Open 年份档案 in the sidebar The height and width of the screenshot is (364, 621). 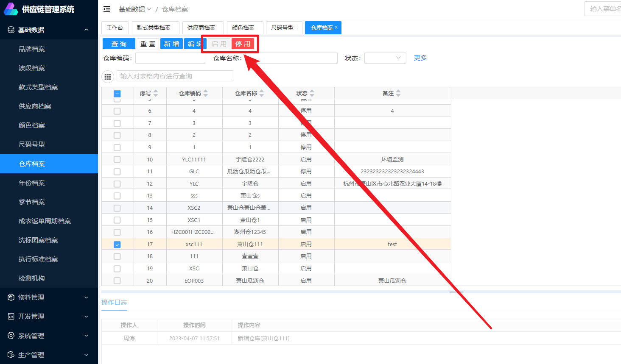[32, 183]
